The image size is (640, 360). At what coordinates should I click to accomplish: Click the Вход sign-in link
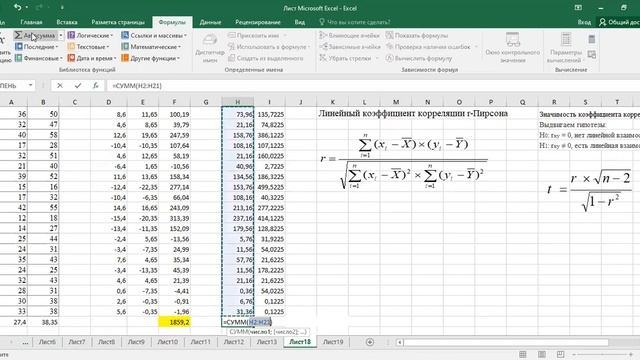click(584, 22)
